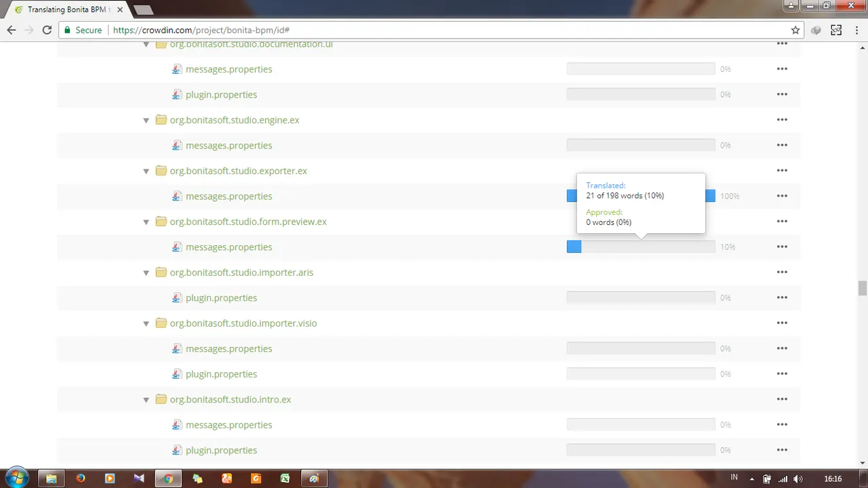
Task: Click the "21 of 198 words (10%)" tooltip text
Action: point(625,196)
